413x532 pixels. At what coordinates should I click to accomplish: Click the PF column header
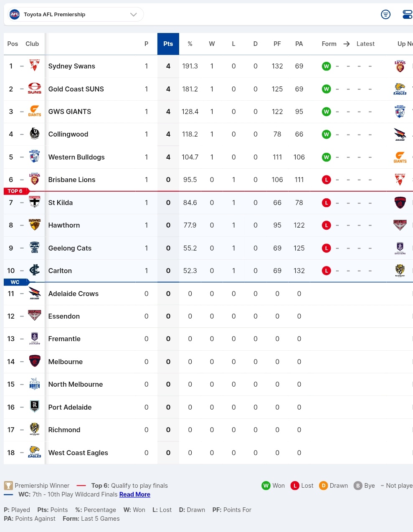[277, 44]
